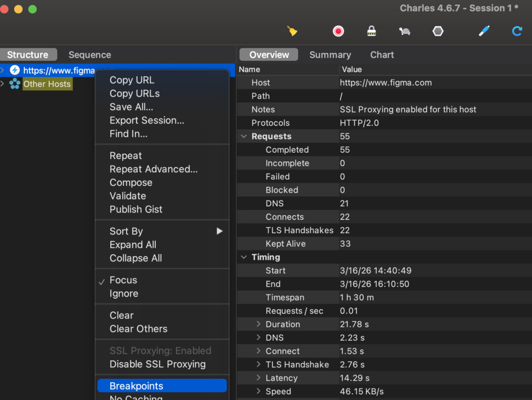Switch to the Sequence tab

point(90,55)
